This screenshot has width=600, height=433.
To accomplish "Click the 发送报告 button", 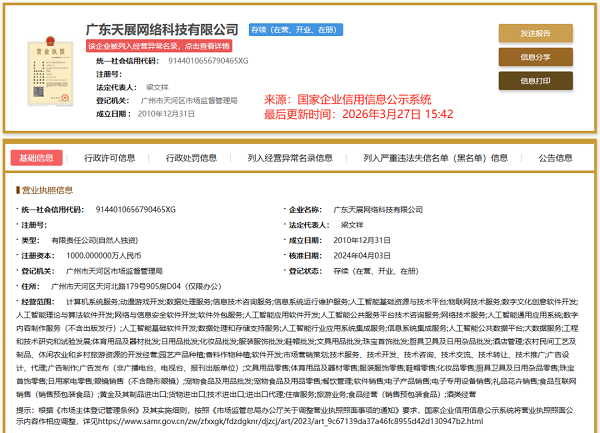I will coord(535,33).
